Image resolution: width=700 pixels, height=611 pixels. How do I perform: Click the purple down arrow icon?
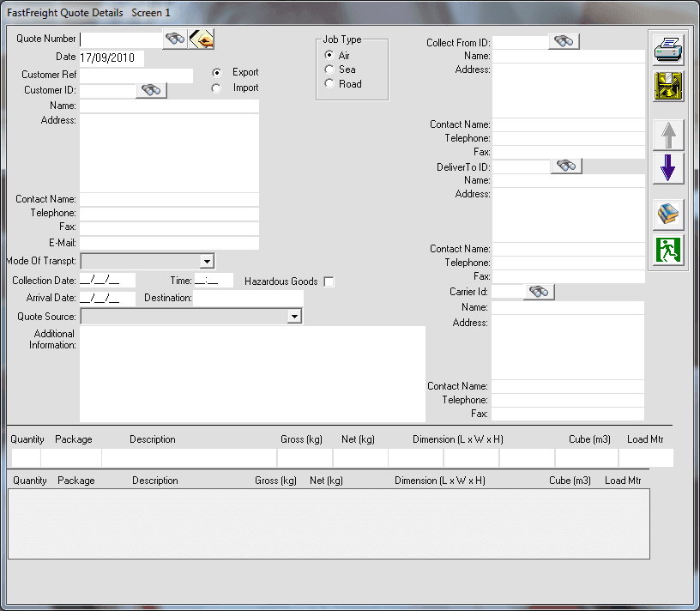pyautogui.click(x=668, y=168)
